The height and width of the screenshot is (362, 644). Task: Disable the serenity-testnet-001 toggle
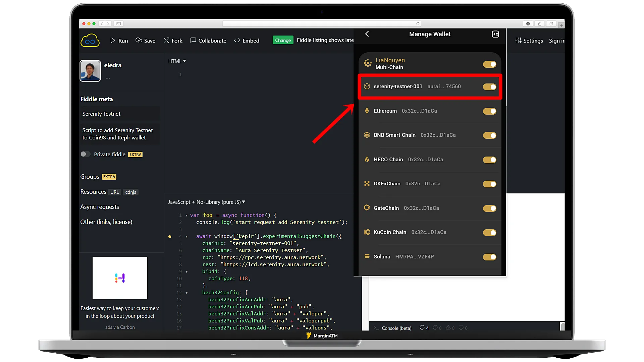pyautogui.click(x=489, y=87)
